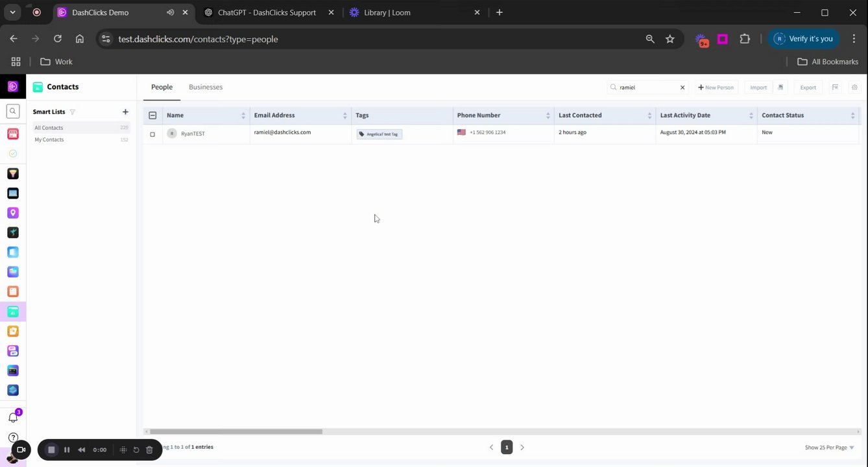Reload the page in the browser
The image size is (868, 467).
click(58, 39)
